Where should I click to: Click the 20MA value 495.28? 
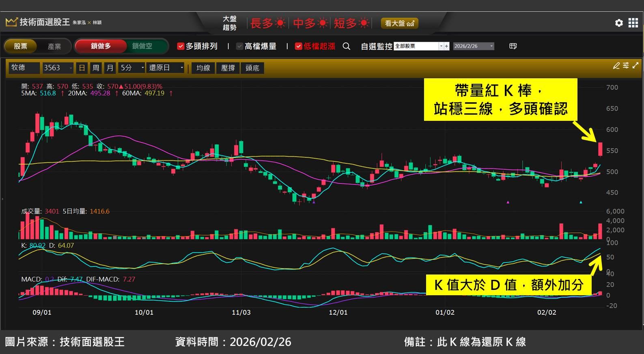[x=100, y=93]
